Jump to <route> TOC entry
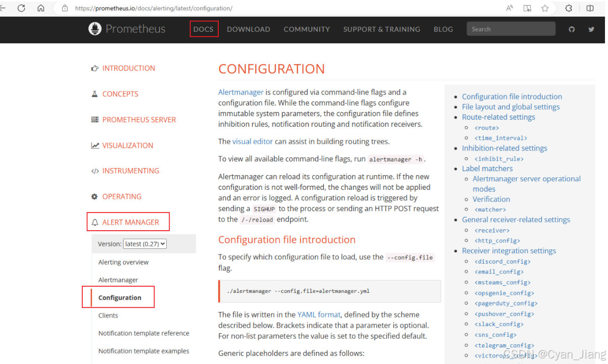This screenshot has width=608, height=364. tap(487, 128)
